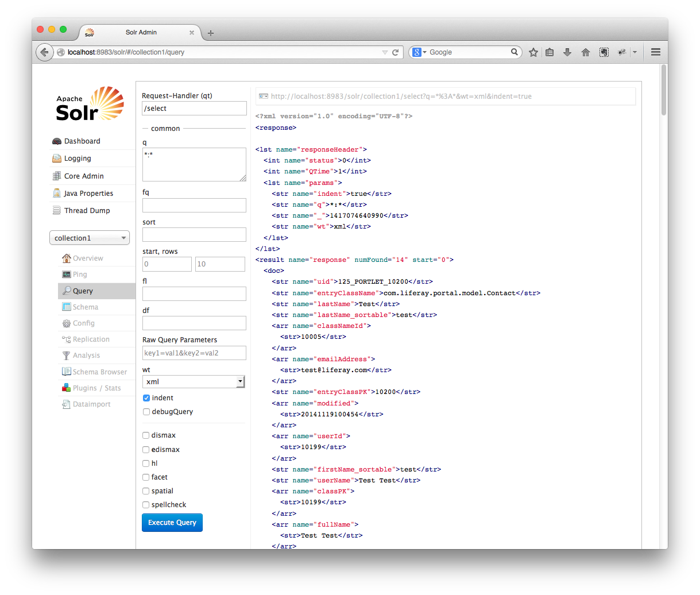700x595 pixels.
Task: Enable the facet checkbox
Action: tap(146, 477)
